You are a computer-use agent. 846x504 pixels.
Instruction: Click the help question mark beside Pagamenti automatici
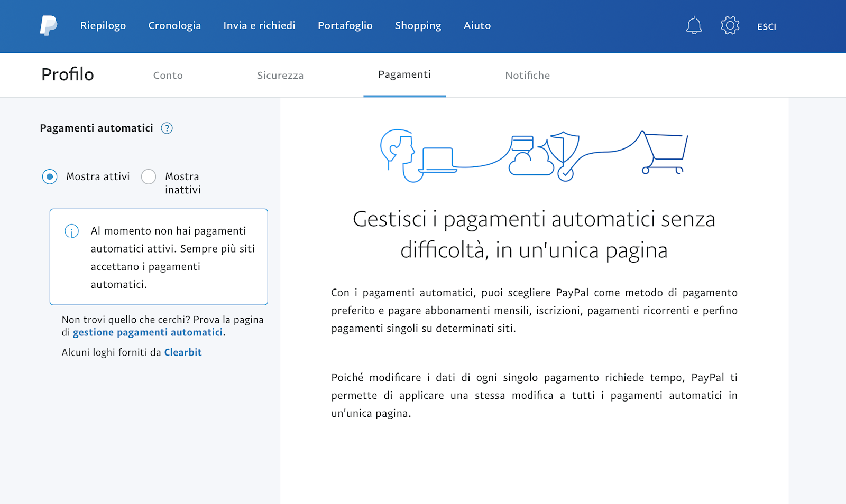[167, 128]
